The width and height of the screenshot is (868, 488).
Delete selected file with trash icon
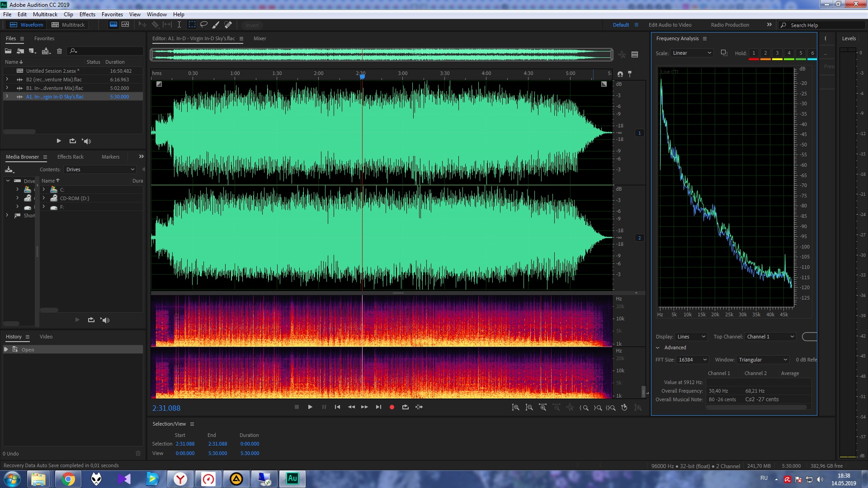click(x=59, y=51)
